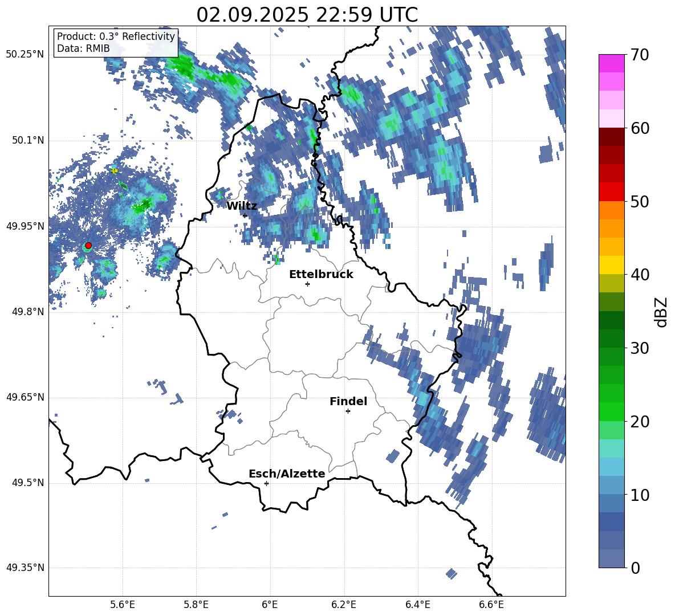Select the Esch/Alzette city label

point(287,474)
